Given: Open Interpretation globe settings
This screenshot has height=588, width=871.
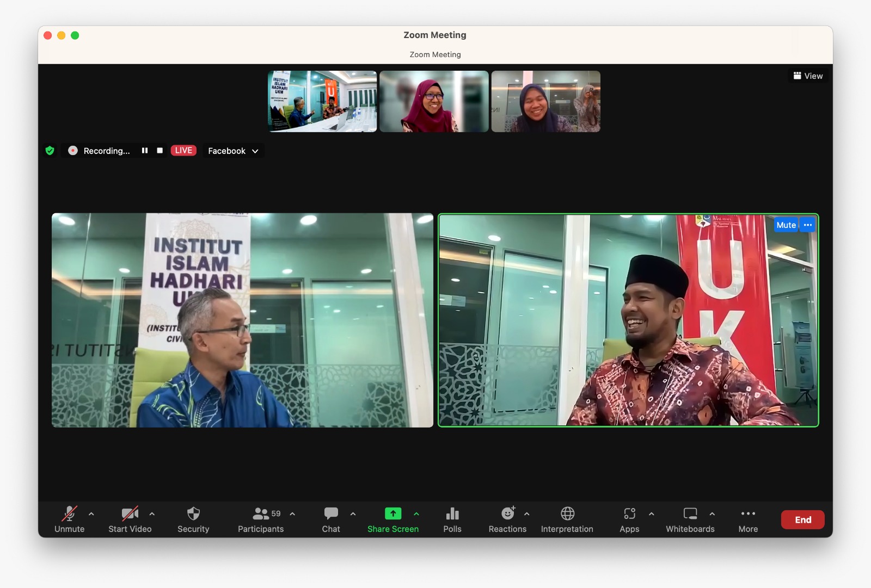Looking at the screenshot, I should point(567,519).
